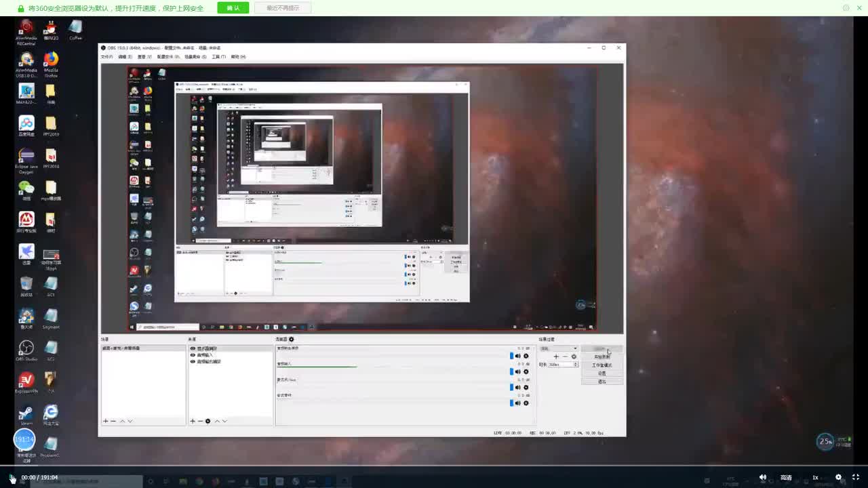Open the 工具(T) menu in OBS
Image resolution: width=868 pixels, height=488 pixels.
point(219,57)
